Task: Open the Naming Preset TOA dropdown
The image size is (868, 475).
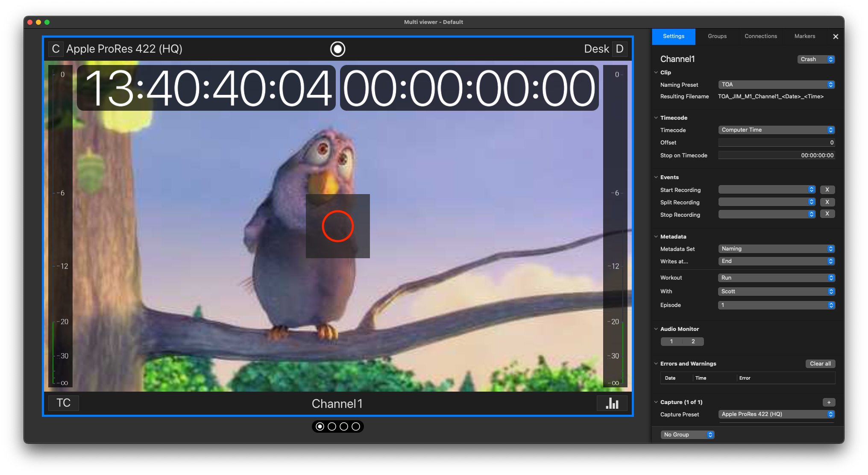Action: click(776, 85)
